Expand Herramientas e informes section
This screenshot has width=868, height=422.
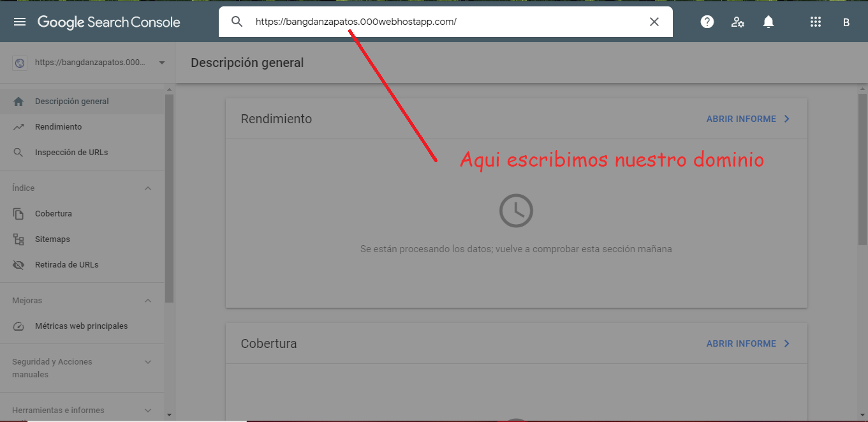[148, 411]
